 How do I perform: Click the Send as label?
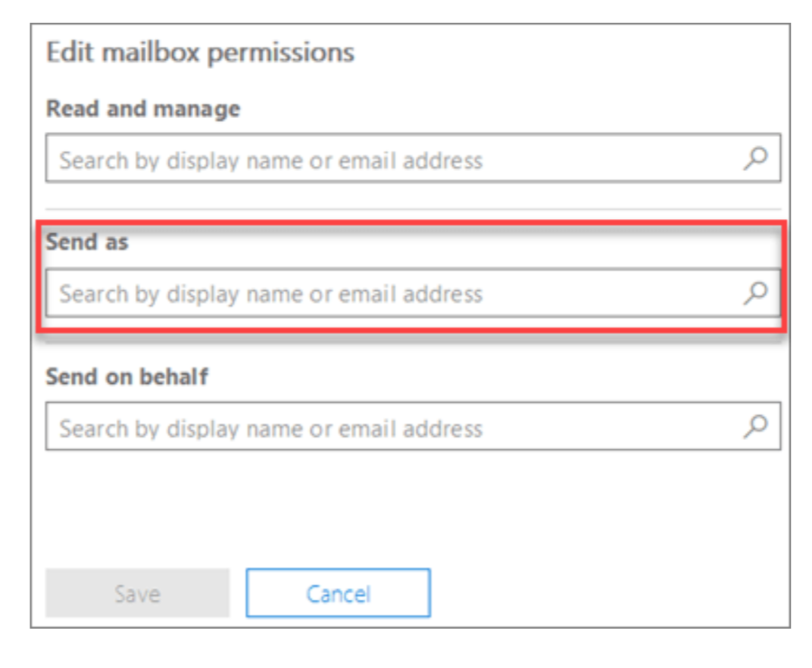click(x=87, y=242)
